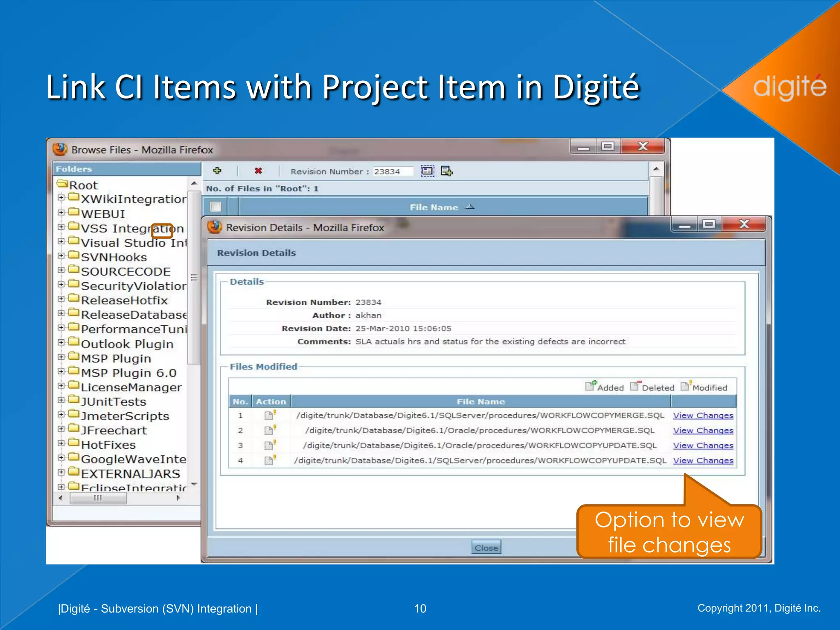Expand the Visual Studio Int folder

(x=61, y=241)
